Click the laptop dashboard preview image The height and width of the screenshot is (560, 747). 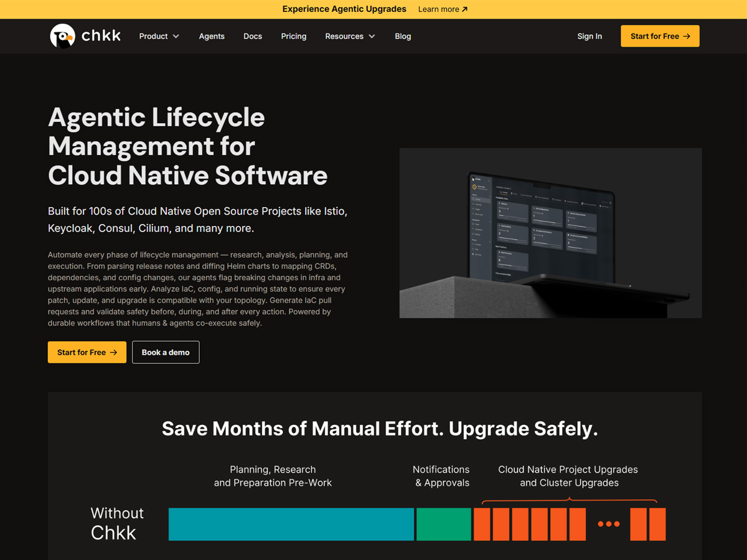coord(550,233)
